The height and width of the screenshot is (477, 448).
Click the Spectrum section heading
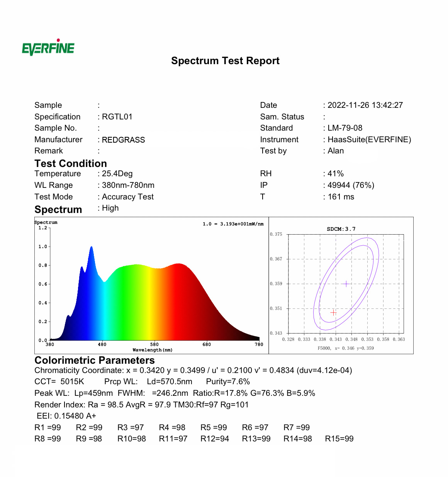pyautogui.click(x=58, y=210)
